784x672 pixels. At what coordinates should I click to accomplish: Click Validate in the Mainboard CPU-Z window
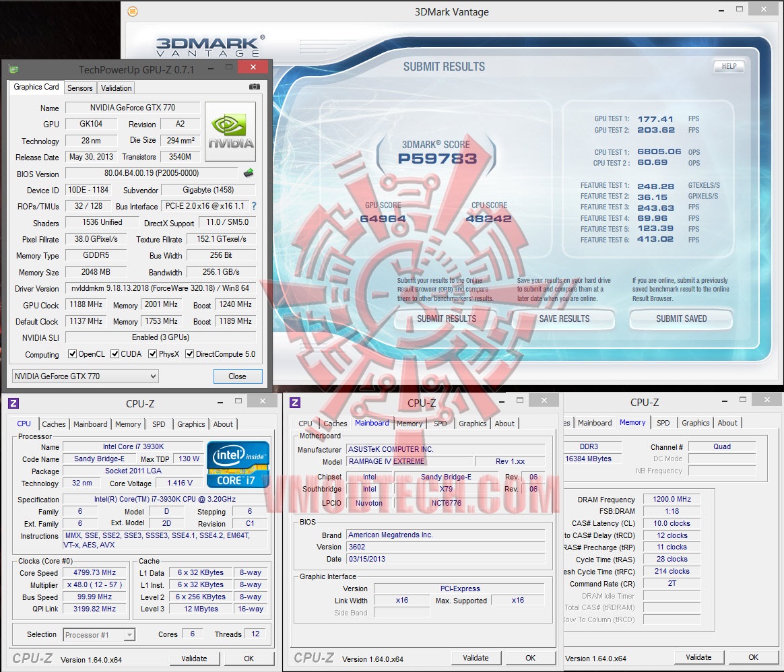(x=476, y=658)
